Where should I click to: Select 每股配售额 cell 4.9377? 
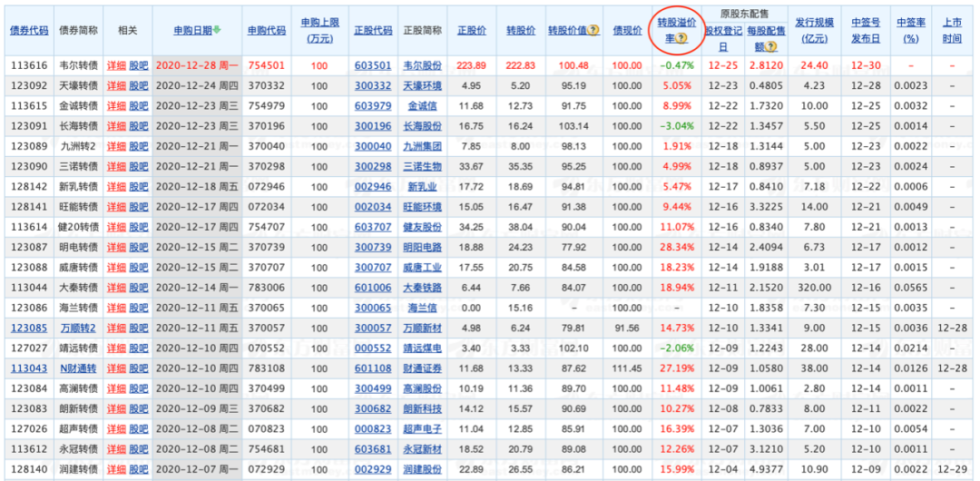coord(764,470)
